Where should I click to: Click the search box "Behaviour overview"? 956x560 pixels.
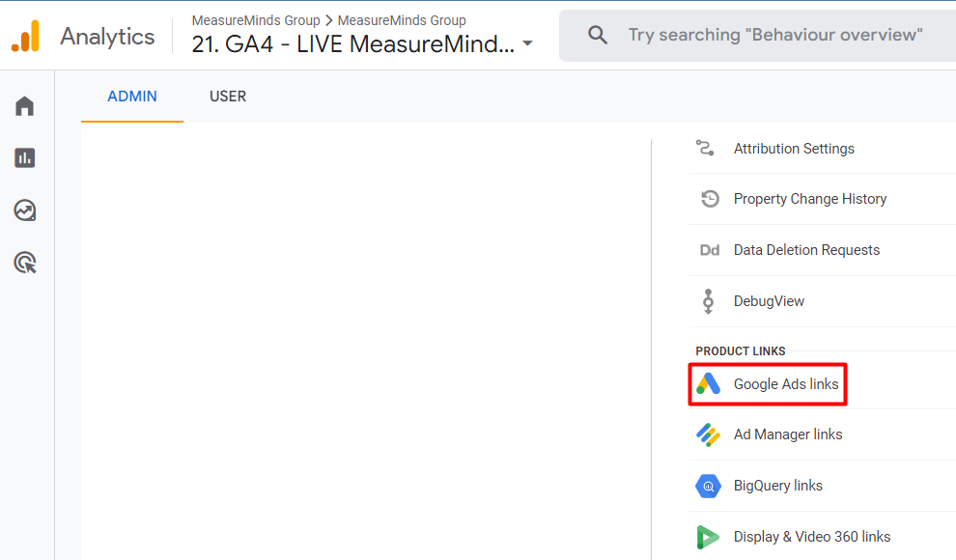tap(757, 36)
